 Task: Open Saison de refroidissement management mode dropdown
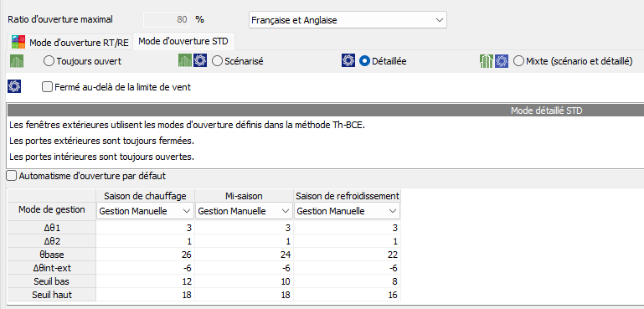[347, 211]
